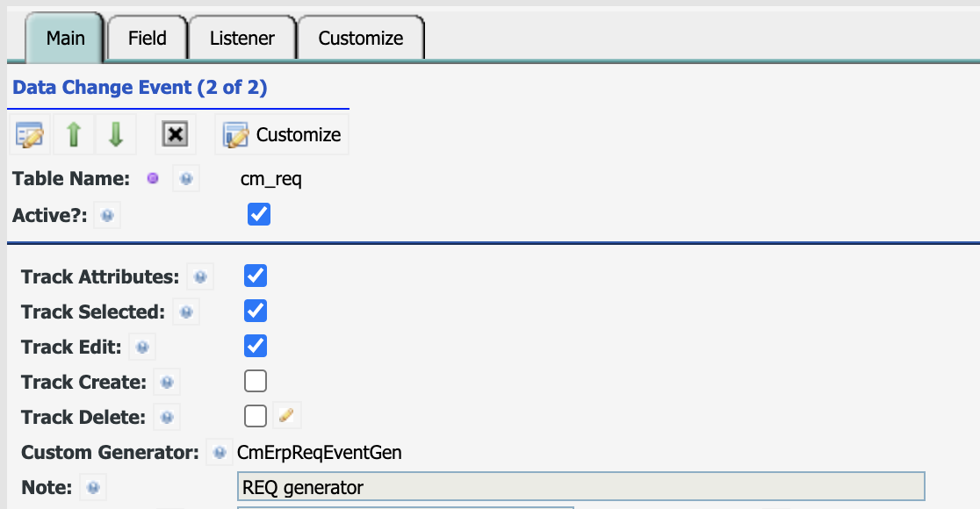Click the purple dot beside Table Name
Screen dimensions: 980x509
(x=153, y=179)
